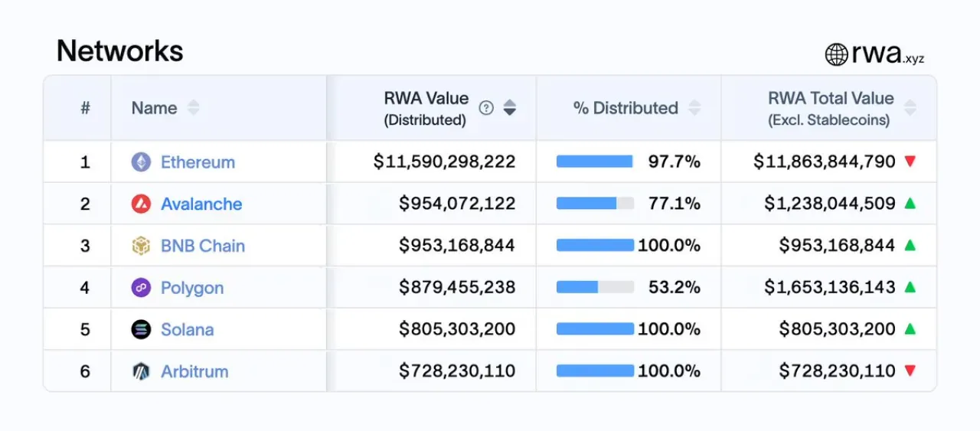The image size is (980, 431).
Task: Click the Avalanche red logo icon
Action: click(141, 204)
